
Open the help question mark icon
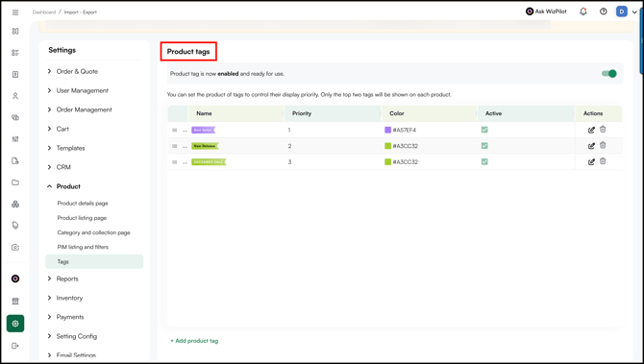point(603,12)
